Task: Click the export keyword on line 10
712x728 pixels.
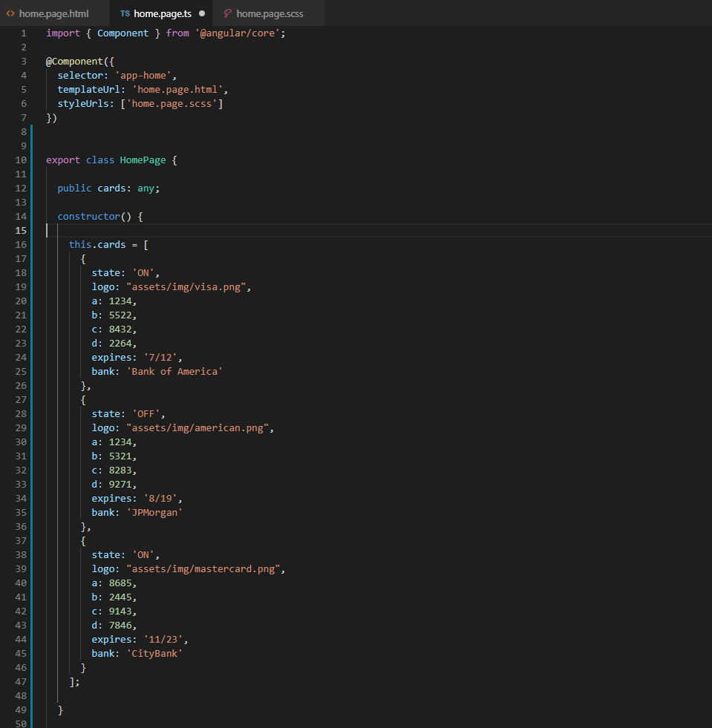Action: [62, 160]
